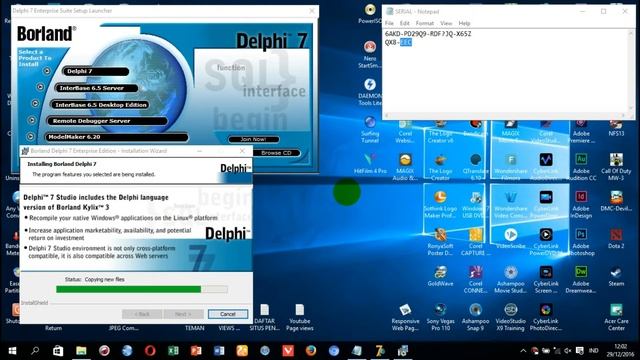The height and width of the screenshot is (360, 640).
Task: Open Surfing Tunnel desktop icon
Action: [370, 129]
